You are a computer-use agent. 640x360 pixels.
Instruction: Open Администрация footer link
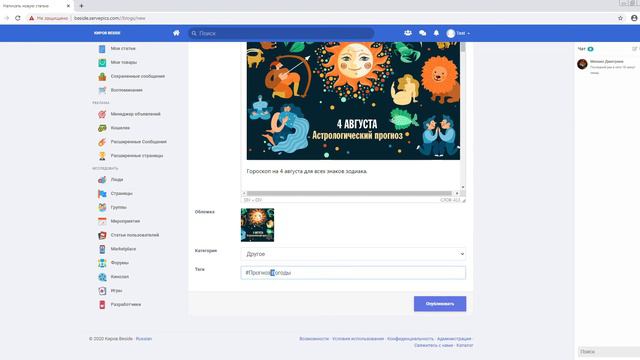pyautogui.click(x=454, y=339)
